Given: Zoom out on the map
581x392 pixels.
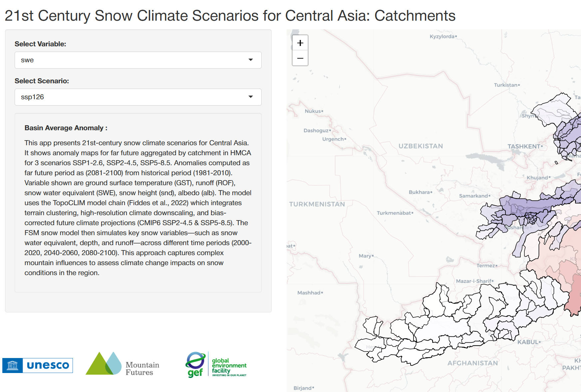Looking at the screenshot, I should click(x=300, y=58).
